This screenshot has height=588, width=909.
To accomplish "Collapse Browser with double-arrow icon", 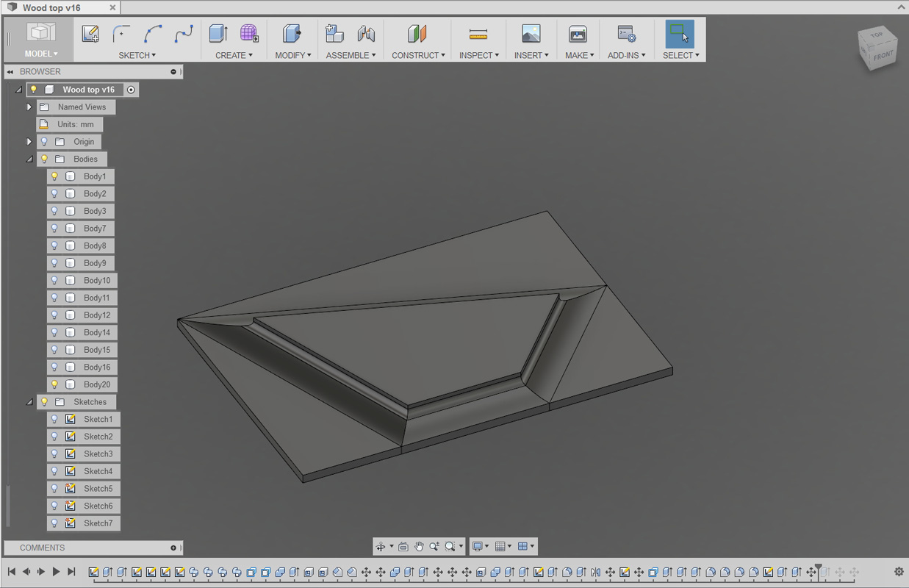I will point(10,72).
